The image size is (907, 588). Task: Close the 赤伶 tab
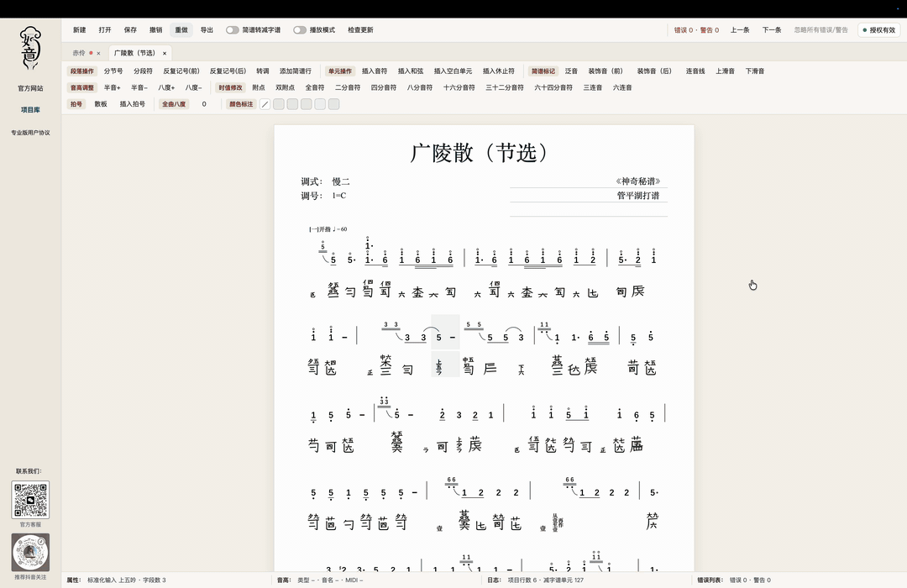[x=98, y=53]
